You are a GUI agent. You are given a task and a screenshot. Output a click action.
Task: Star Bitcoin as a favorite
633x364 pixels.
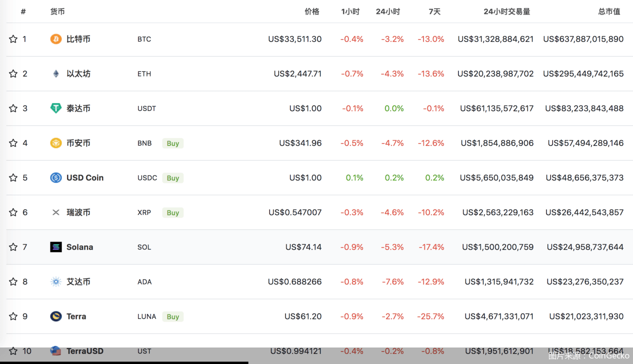(13, 39)
